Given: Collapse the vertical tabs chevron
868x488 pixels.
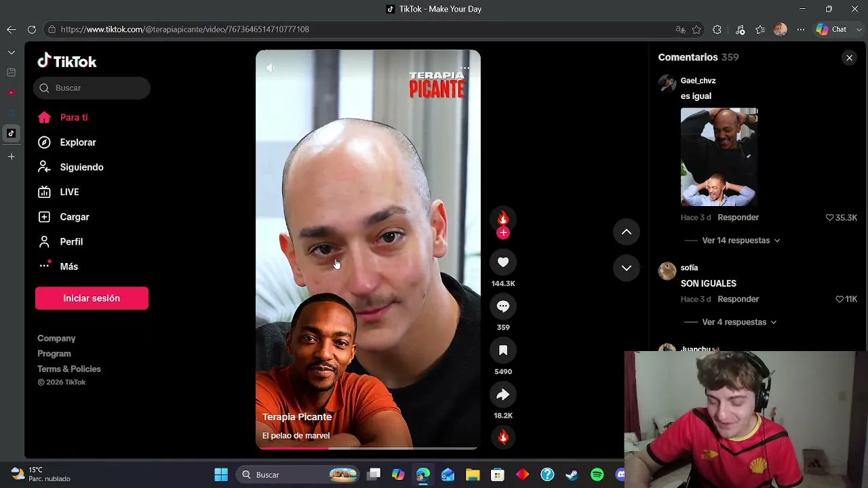Looking at the screenshot, I should coord(11,52).
